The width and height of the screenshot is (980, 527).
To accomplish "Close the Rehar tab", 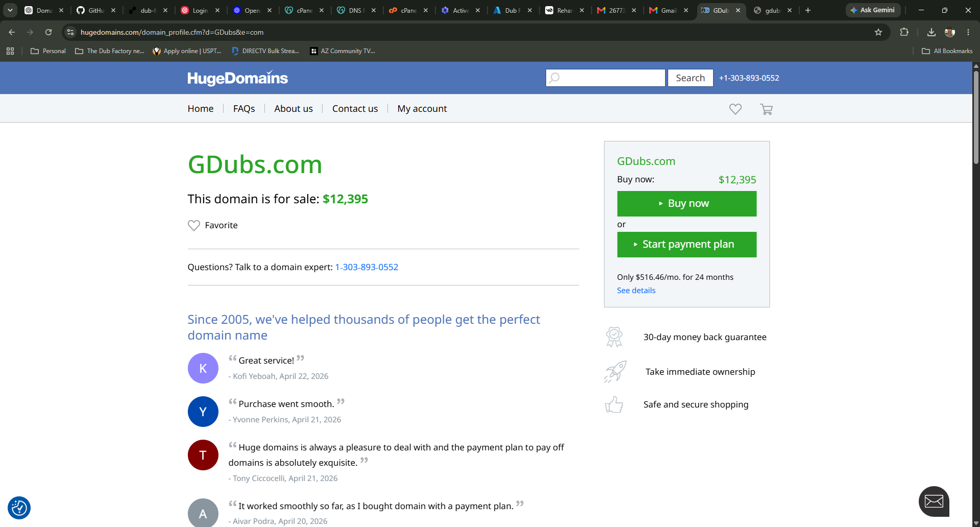I will (582, 10).
